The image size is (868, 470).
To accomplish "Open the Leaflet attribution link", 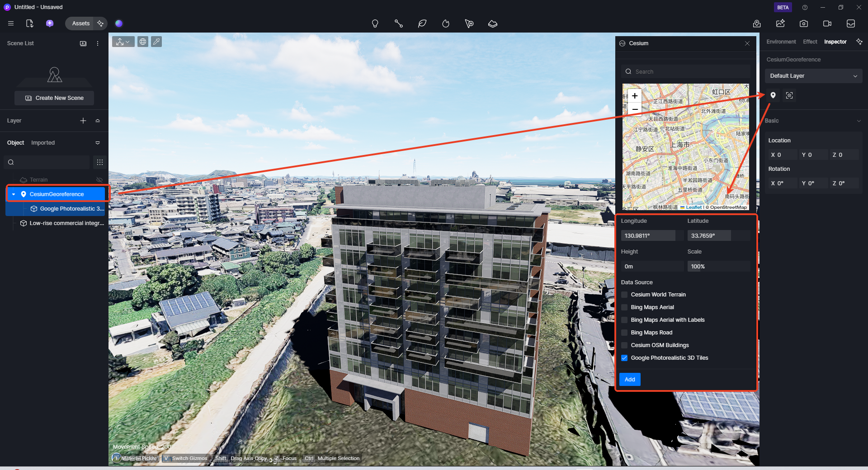I will 693,207.
